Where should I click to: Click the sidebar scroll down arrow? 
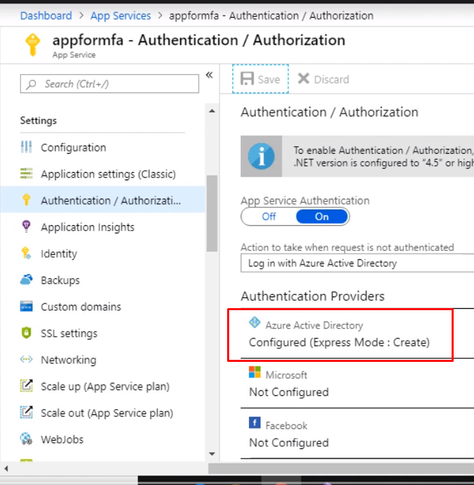[212, 454]
